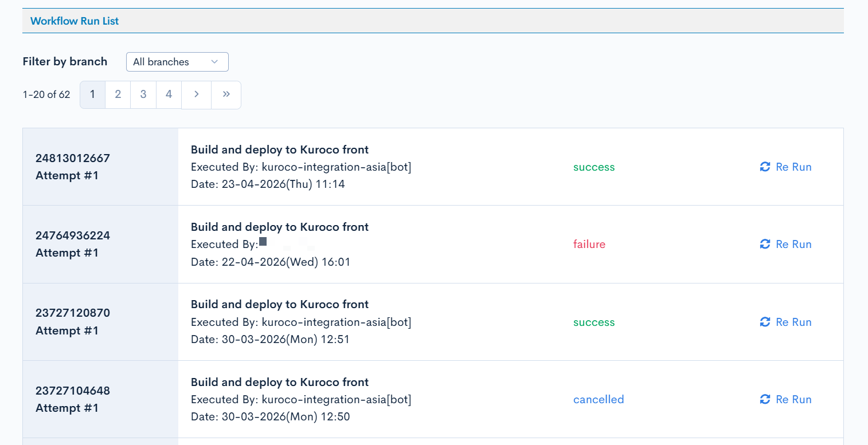Click the refresh icon for run 24813012667

click(x=765, y=167)
